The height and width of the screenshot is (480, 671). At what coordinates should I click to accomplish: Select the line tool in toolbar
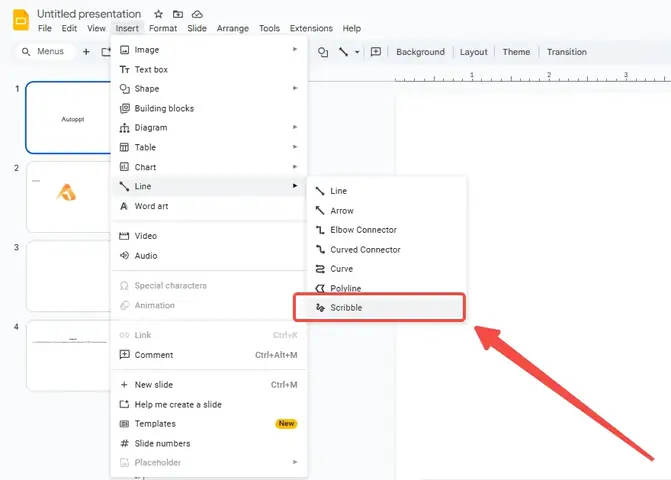tap(344, 52)
